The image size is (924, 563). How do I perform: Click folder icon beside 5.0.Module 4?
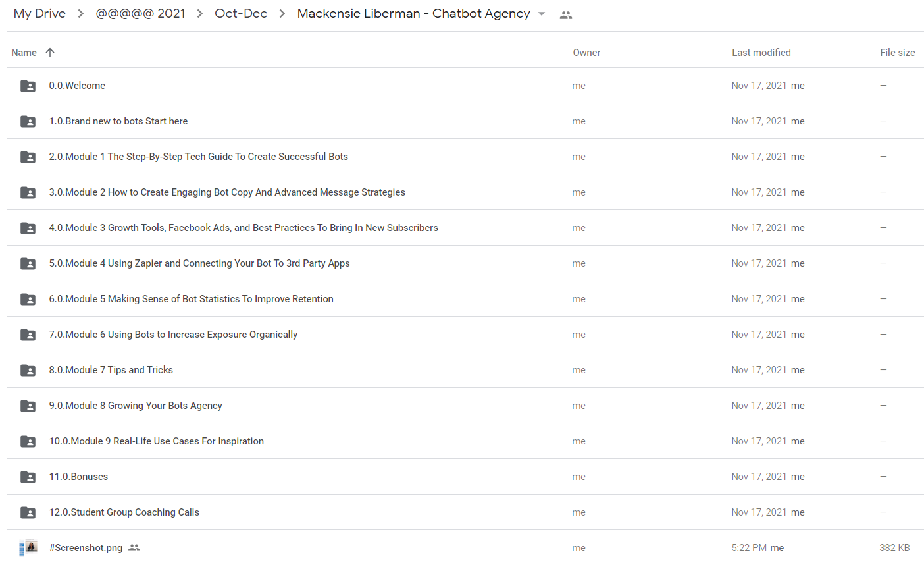[x=28, y=263]
